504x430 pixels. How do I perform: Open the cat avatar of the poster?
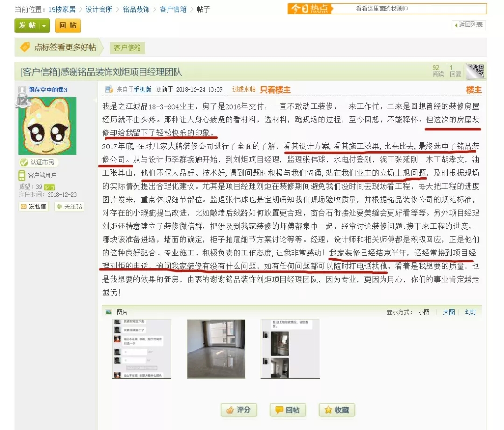[47, 126]
